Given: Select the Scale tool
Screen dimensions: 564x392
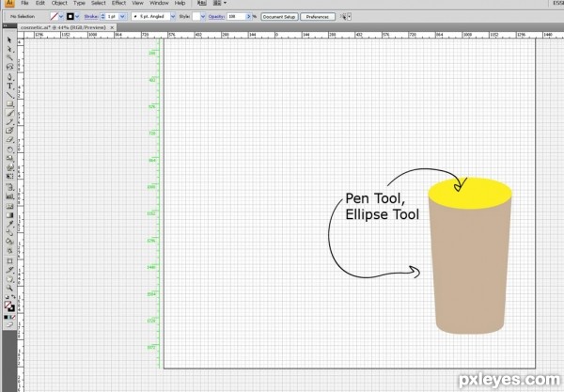Looking at the screenshot, I should tap(9, 159).
